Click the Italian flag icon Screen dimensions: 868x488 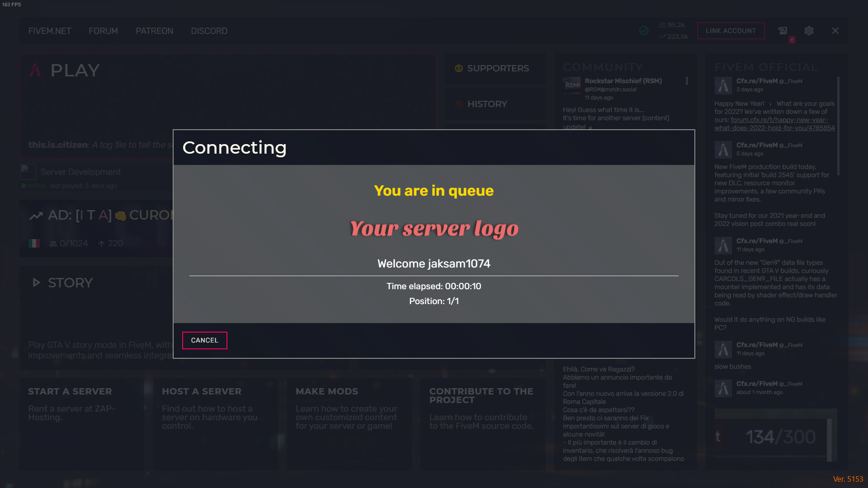34,244
